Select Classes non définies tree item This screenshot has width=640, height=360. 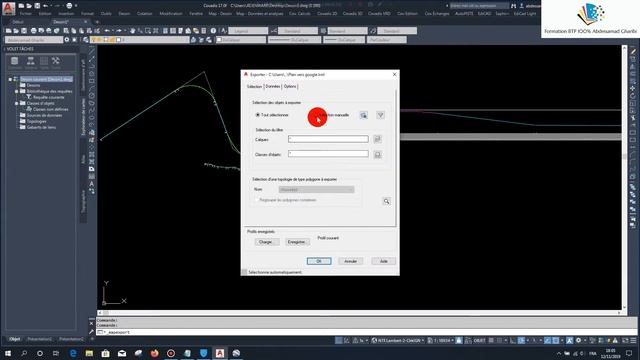[x=51, y=109]
